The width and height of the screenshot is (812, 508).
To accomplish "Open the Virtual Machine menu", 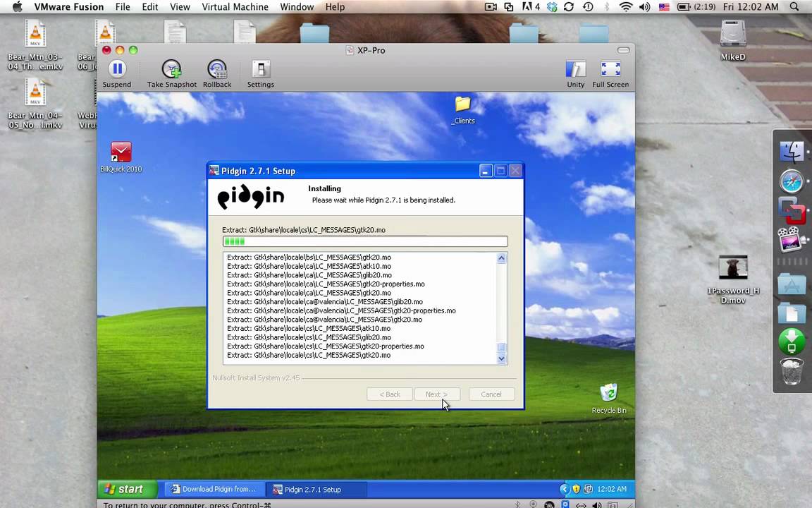I will pyautogui.click(x=235, y=7).
